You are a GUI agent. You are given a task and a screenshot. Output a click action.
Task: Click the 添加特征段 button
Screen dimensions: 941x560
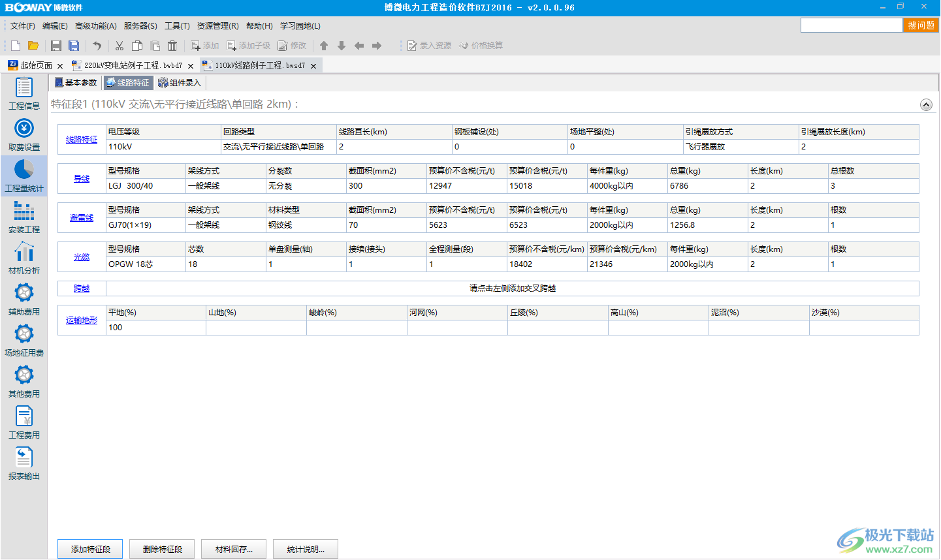[90, 550]
